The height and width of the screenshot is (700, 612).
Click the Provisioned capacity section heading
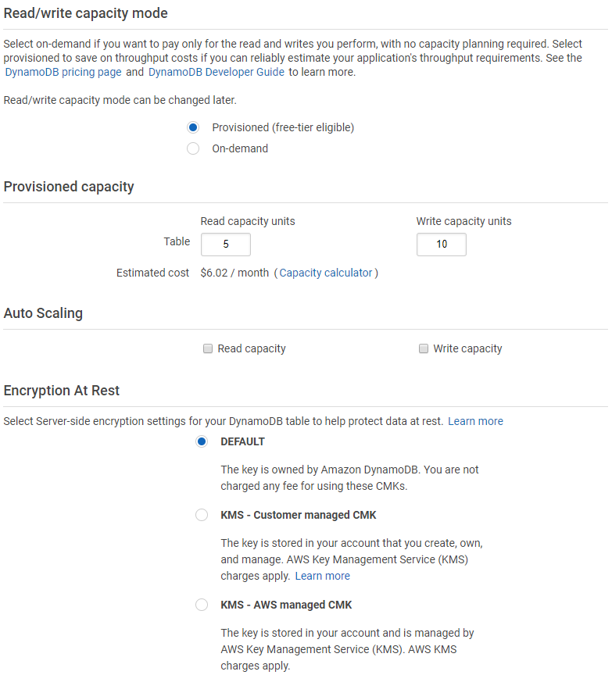pyautogui.click(x=69, y=187)
